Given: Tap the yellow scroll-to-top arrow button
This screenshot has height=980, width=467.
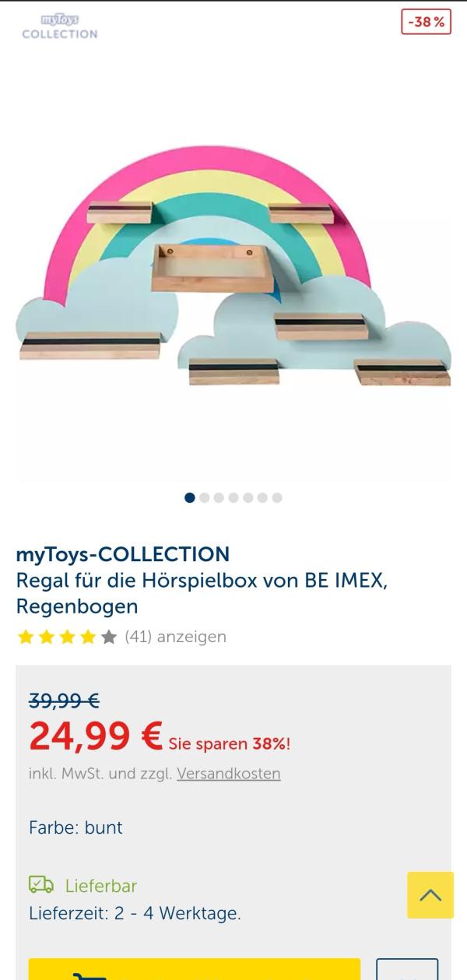Looking at the screenshot, I should pyautogui.click(x=430, y=895).
